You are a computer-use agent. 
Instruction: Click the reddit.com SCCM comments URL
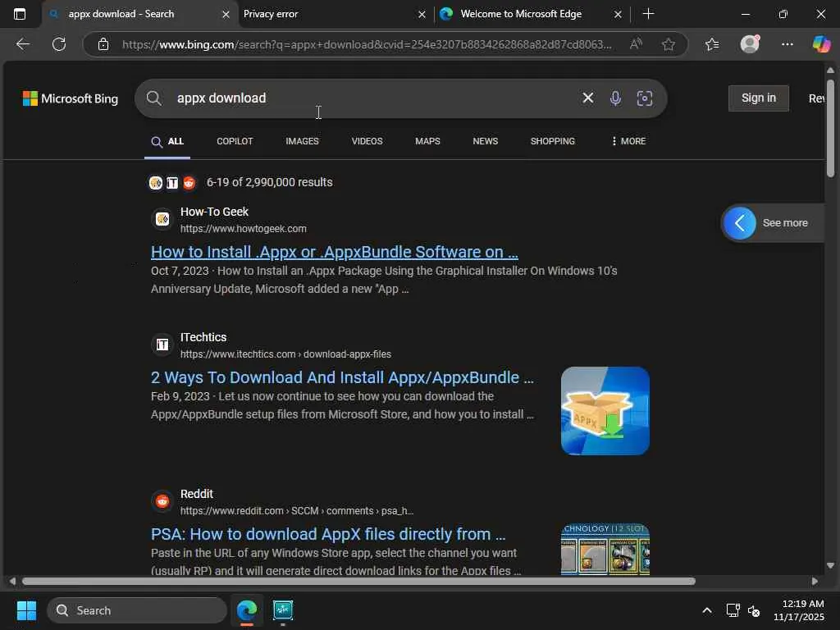(x=297, y=511)
